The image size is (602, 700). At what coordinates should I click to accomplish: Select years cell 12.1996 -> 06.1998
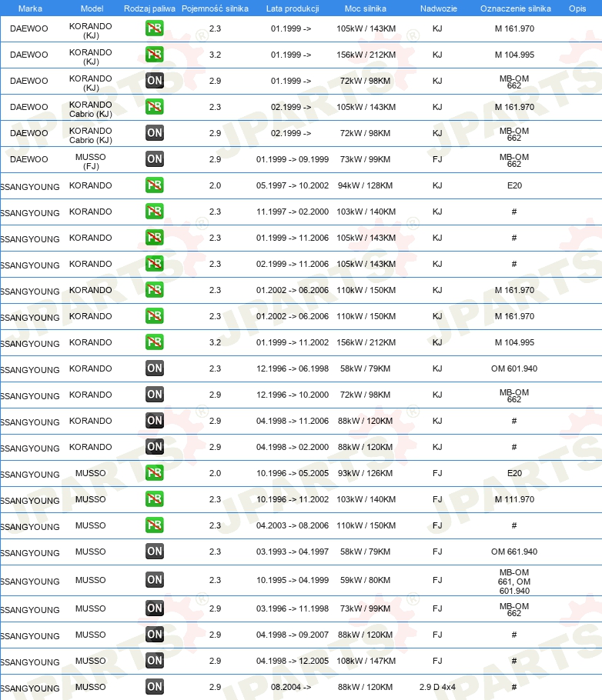tap(293, 368)
